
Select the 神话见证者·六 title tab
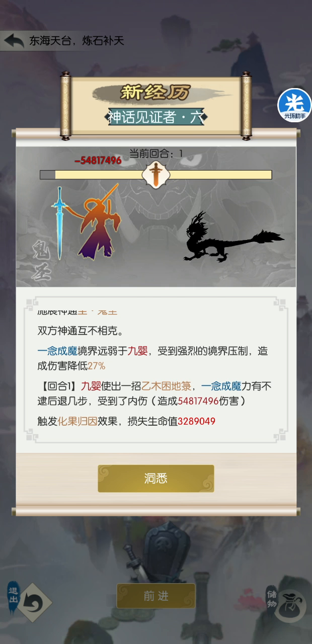click(x=156, y=117)
